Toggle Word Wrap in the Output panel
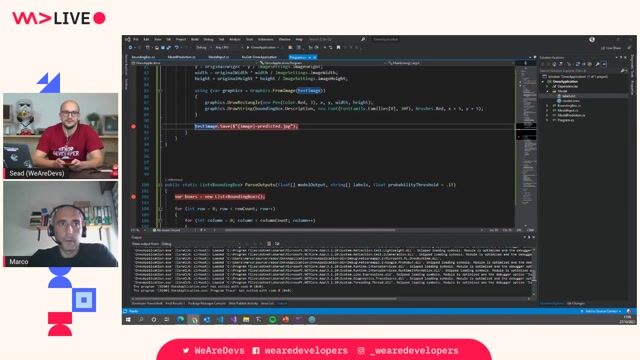The height and width of the screenshot is (360, 640). [x=277, y=244]
